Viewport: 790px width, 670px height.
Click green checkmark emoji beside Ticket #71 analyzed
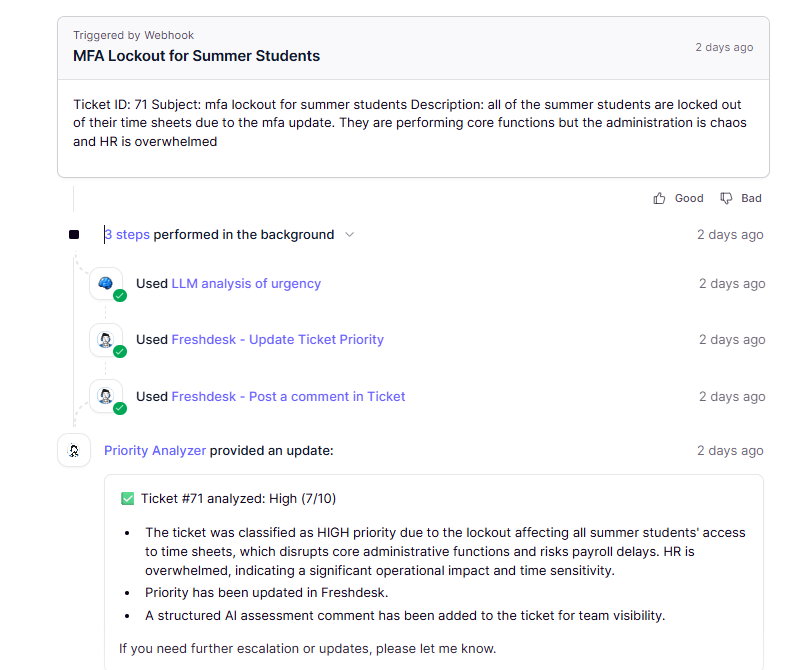pyautogui.click(x=127, y=498)
